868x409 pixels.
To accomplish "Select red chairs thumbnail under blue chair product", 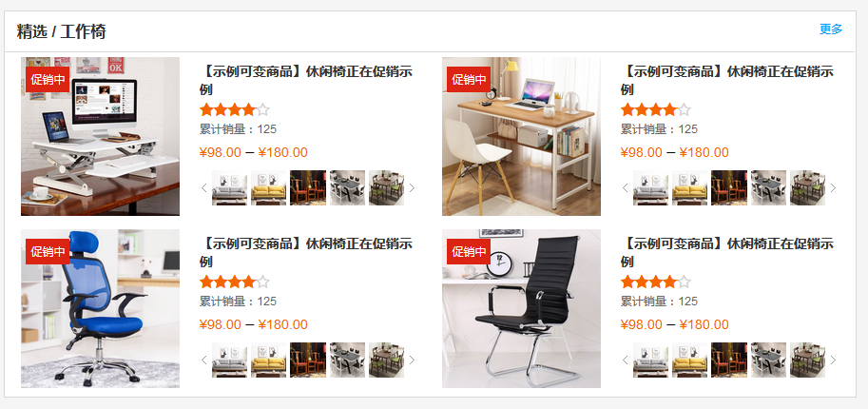I will (x=308, y=360).
